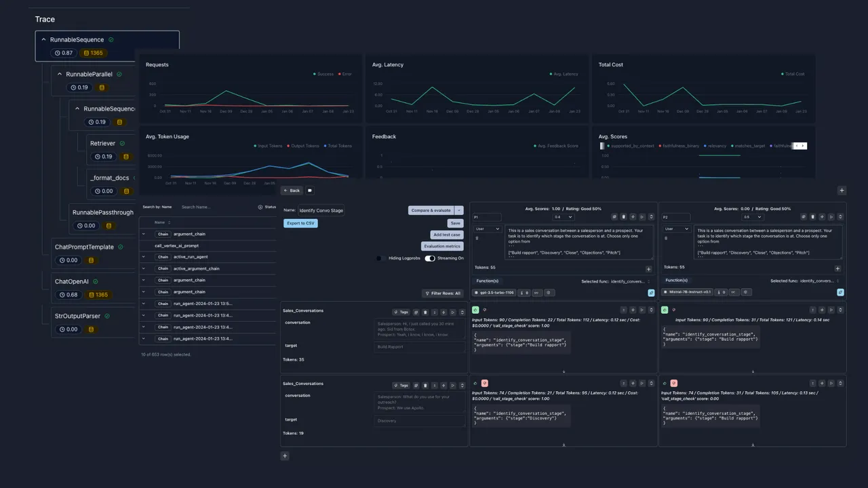The width and height of the screenshot is (868, 488).
Task: Run prompt P2 with the play icon
Action: pyautogui.click(x=831, y=217)
